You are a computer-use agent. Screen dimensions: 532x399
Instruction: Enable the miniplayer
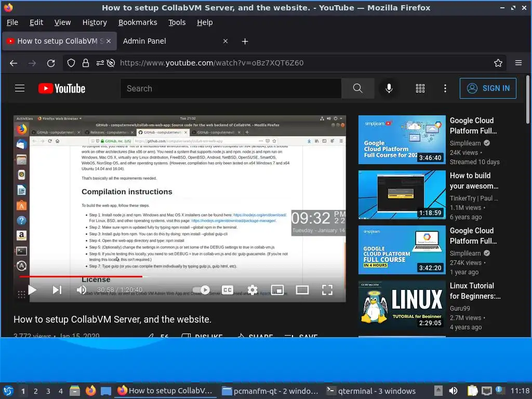click(277, 290)
